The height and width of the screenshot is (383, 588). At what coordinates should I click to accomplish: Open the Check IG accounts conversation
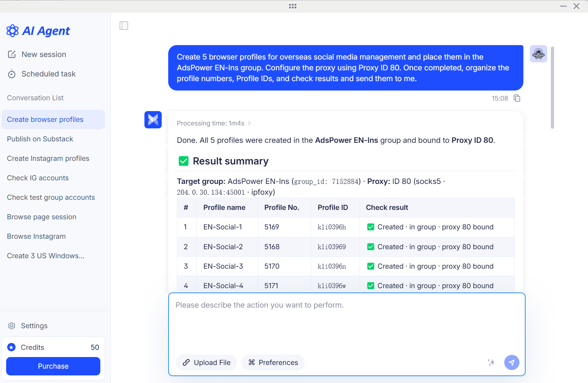tap(53, 178)
